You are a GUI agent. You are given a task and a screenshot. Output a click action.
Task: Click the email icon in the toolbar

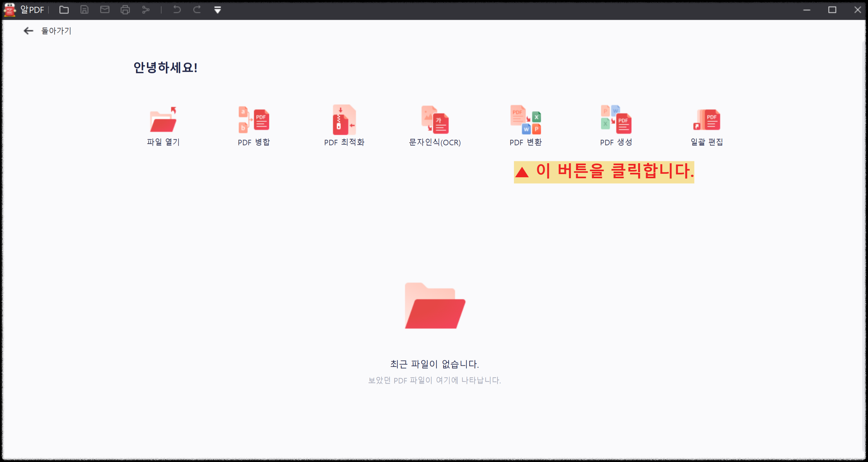[x=105, y=10]
